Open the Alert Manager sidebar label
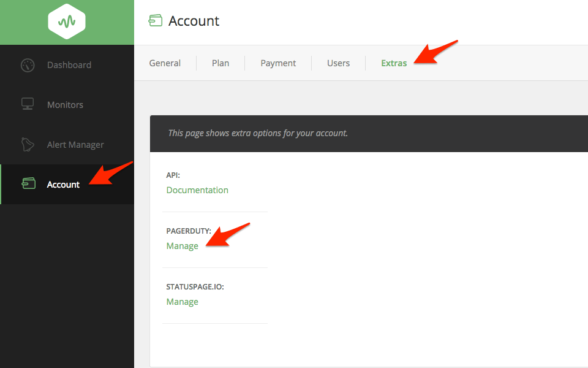Screen dimensions: 588x368 point(75,145)
